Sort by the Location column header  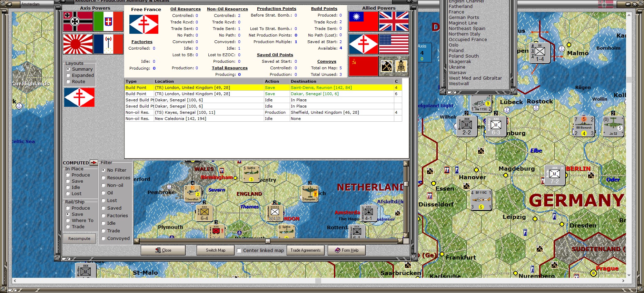208,81
